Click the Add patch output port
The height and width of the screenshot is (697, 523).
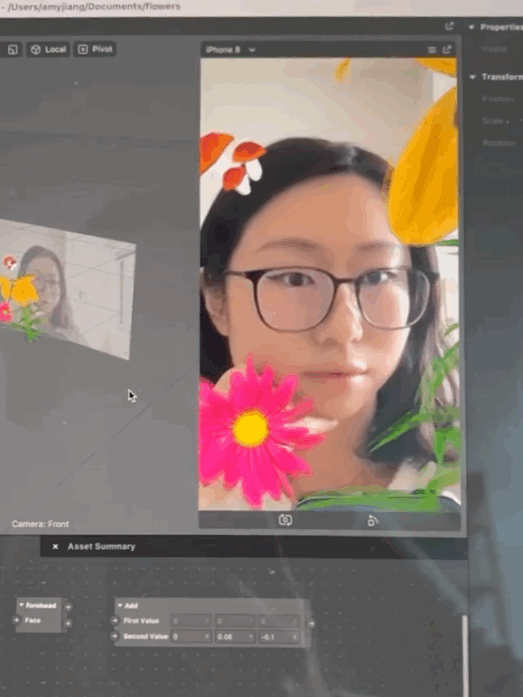pyautogui.click(x=311, y=624)
